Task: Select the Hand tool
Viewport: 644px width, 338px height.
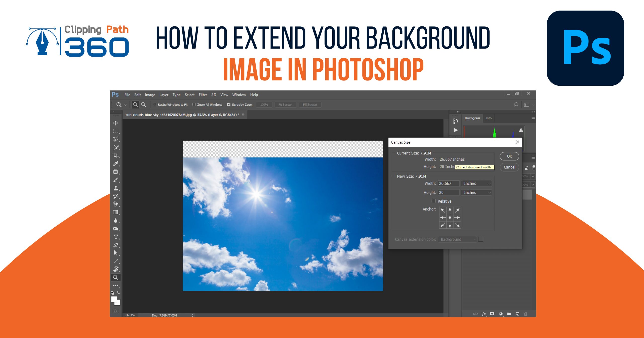Action: 115,269
